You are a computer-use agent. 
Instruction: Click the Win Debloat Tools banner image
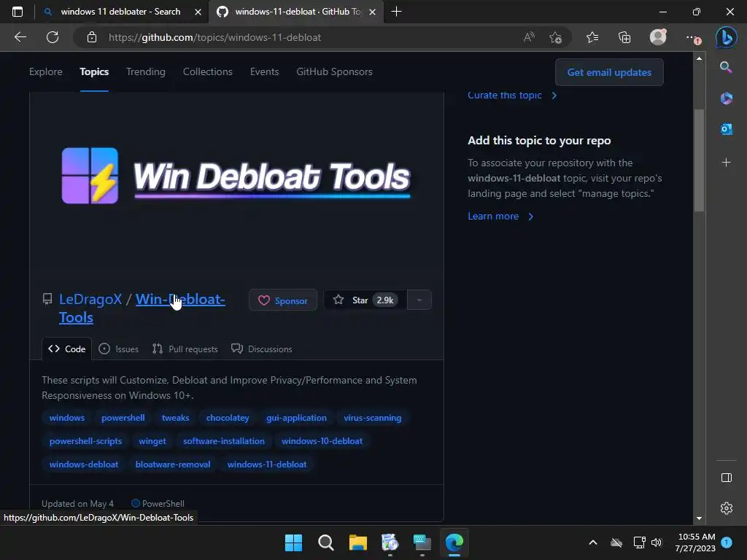coord(236,176)
